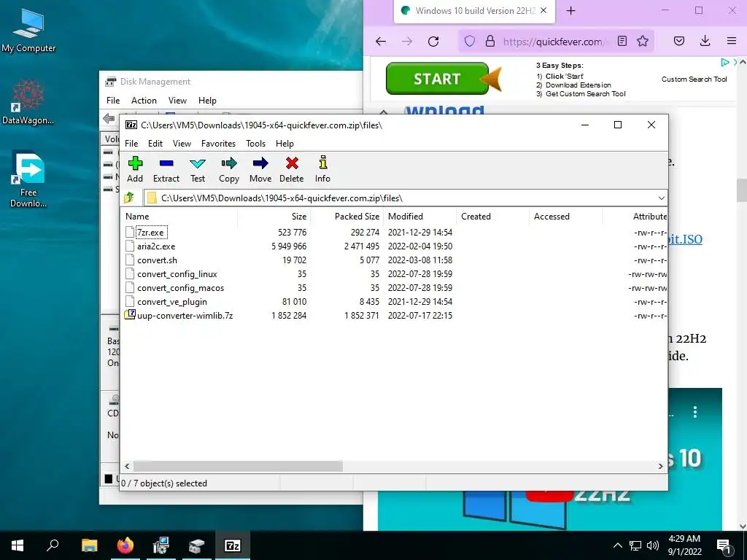Sort files by Size column header
747x560 pixels.
pos(274,216)
